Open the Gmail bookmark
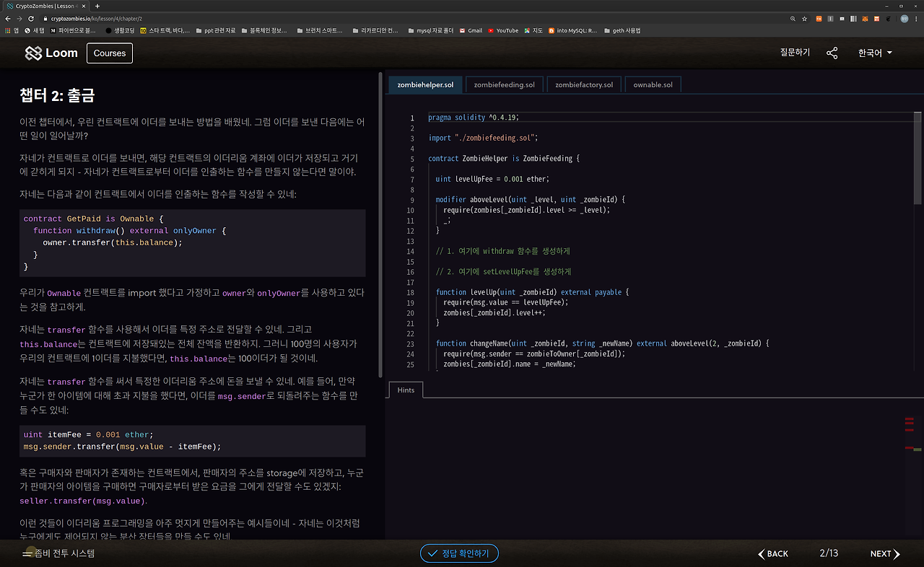 click(x=470, y=30)
